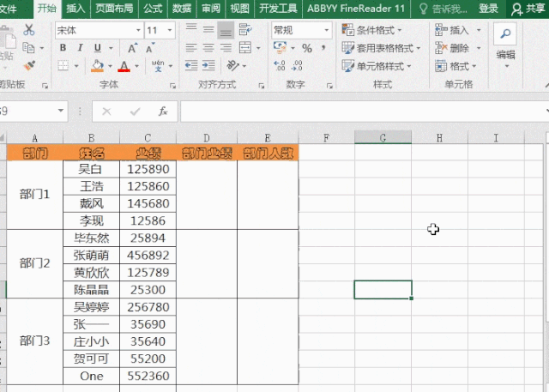Click the Wrap Text icon

tap(245, 30)
